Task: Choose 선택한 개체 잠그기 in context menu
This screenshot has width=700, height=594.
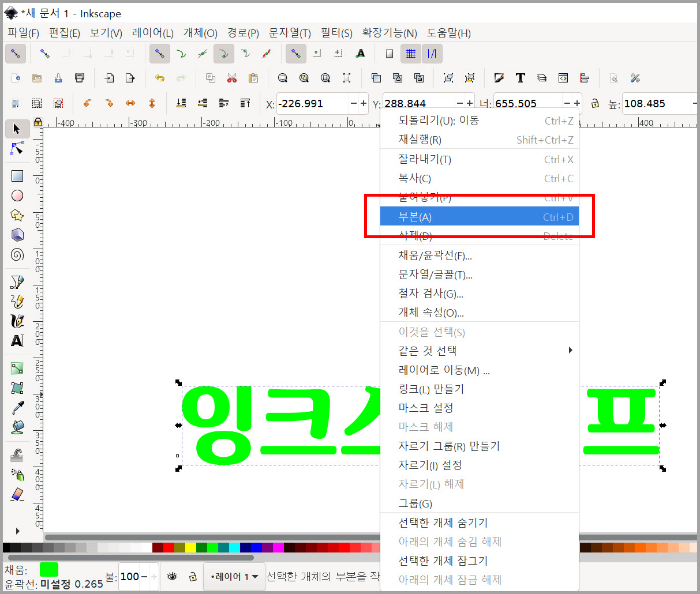Action: click(480, 561)
